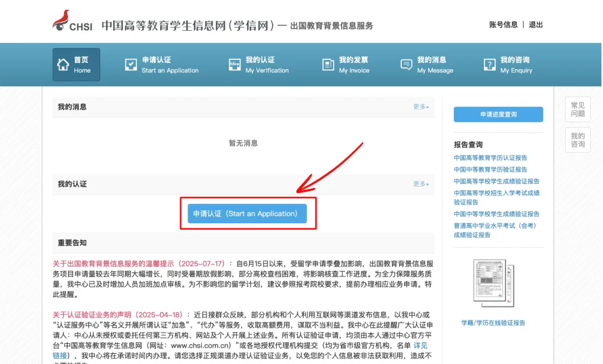Click the Start an Application checkmark icon
Image resolution: width=603 pixels, height=364 pixels.
pyautogui.click(x=131, y=65)
